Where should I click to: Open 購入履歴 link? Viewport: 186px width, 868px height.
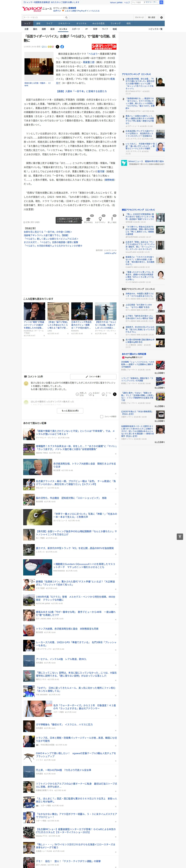(x=152, y=18)
